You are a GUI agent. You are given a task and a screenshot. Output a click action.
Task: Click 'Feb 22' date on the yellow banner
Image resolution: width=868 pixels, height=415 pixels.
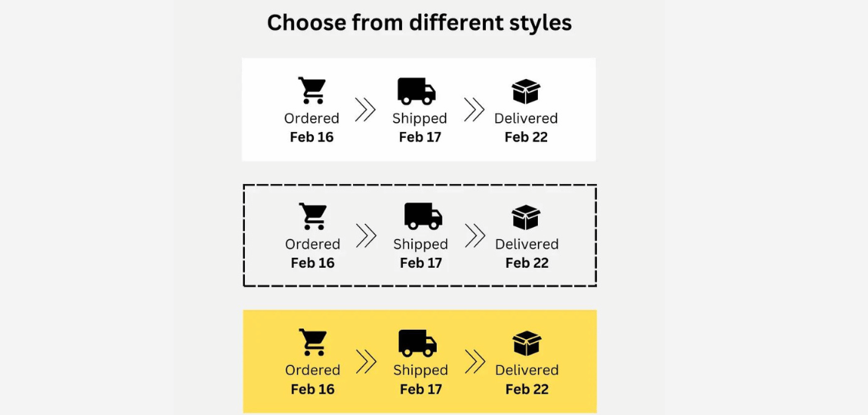point(527,389)
